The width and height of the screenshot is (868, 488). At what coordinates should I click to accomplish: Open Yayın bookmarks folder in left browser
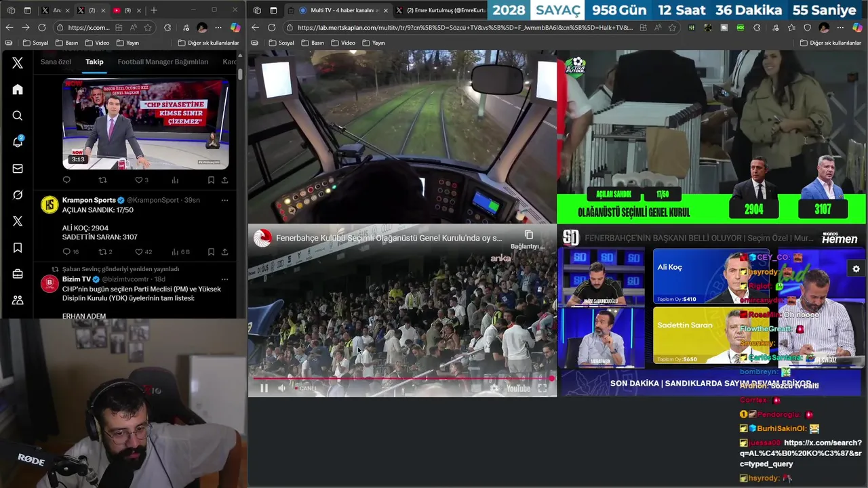click(x=127, y=43)
